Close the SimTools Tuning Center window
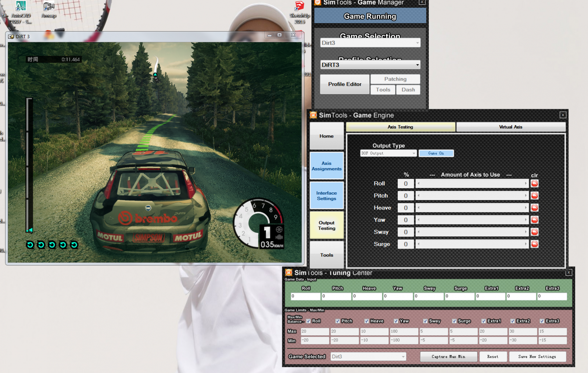The width and height of the screenshot is (588, 373). click(569, 273)
